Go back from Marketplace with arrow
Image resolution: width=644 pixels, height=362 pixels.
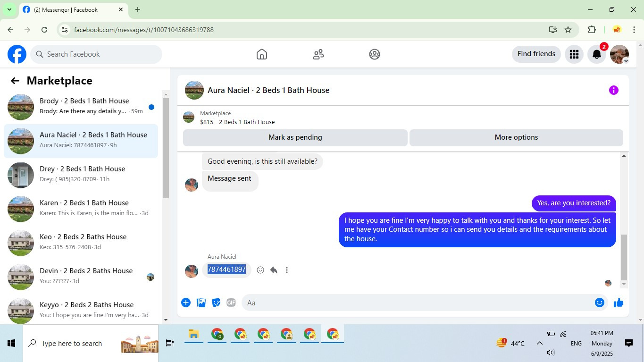point(15,81)
